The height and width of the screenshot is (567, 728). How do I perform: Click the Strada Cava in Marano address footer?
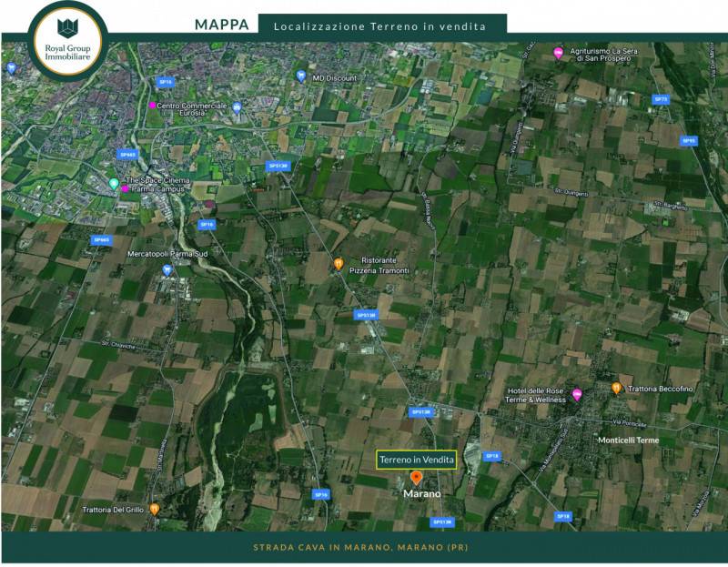tap(360, 548)
